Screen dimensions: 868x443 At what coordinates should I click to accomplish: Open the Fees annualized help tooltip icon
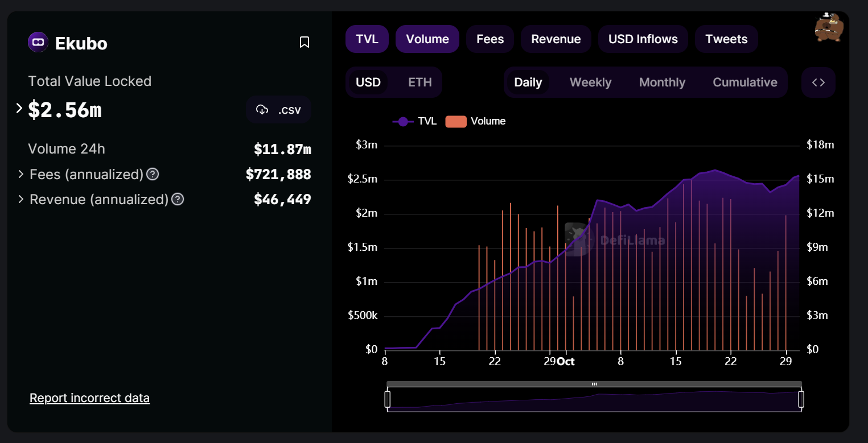pyautogui.click(x=153, y=174)
